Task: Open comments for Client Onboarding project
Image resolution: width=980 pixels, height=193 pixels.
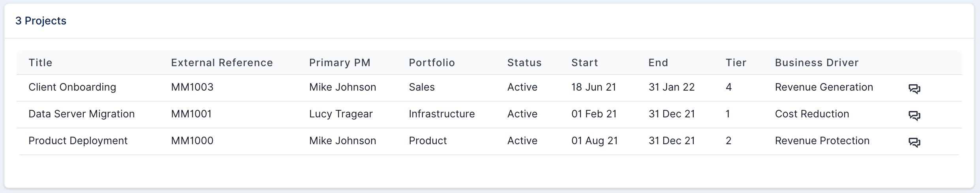Action: click(x=914, y=89)
